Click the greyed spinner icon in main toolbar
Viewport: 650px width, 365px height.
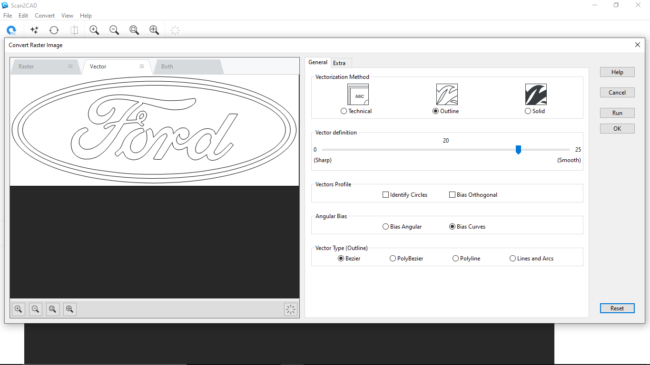coord(175,30)
